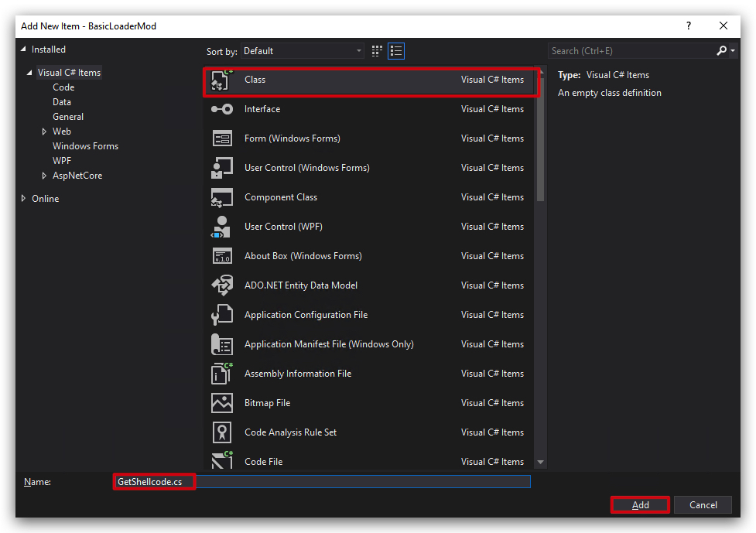Image resolution: width=756 pixels, height=533 pixels.
Task: Click the Add button
Action: point(640,504)
